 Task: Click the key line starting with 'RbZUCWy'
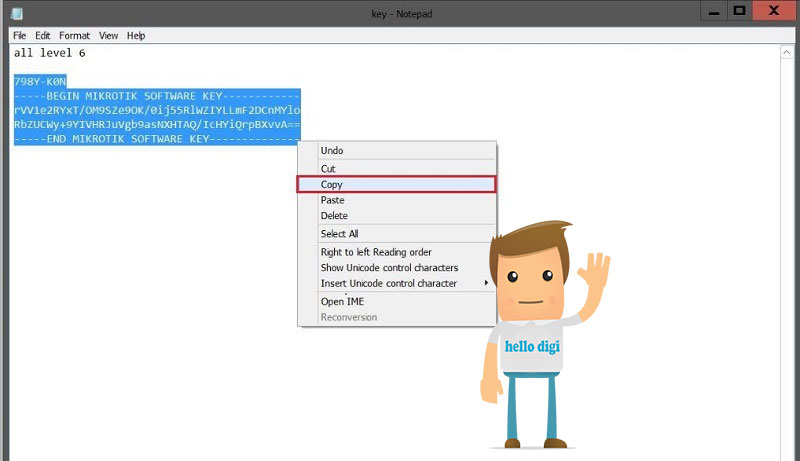coord(157,124)
